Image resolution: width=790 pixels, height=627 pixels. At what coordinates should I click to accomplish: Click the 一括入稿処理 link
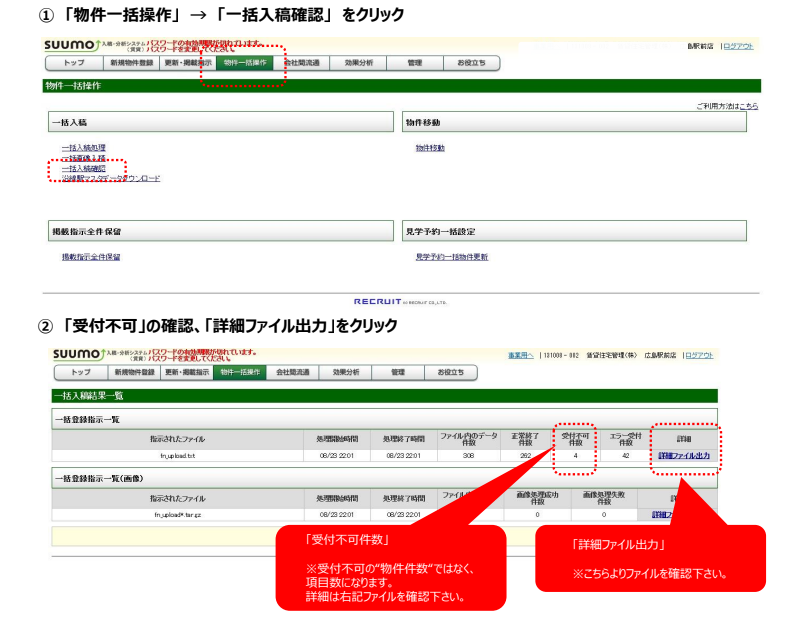click(x=84, y=148)
